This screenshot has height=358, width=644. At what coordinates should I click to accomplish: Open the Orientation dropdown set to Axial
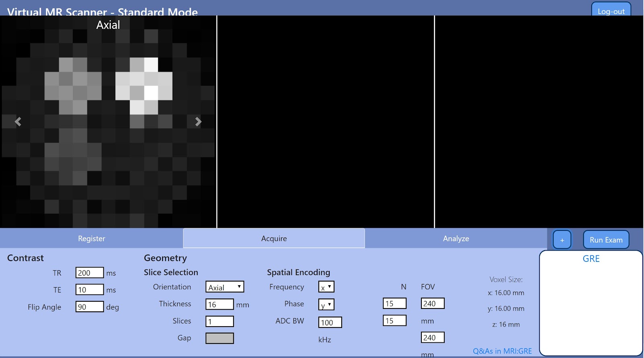point(225,287)
